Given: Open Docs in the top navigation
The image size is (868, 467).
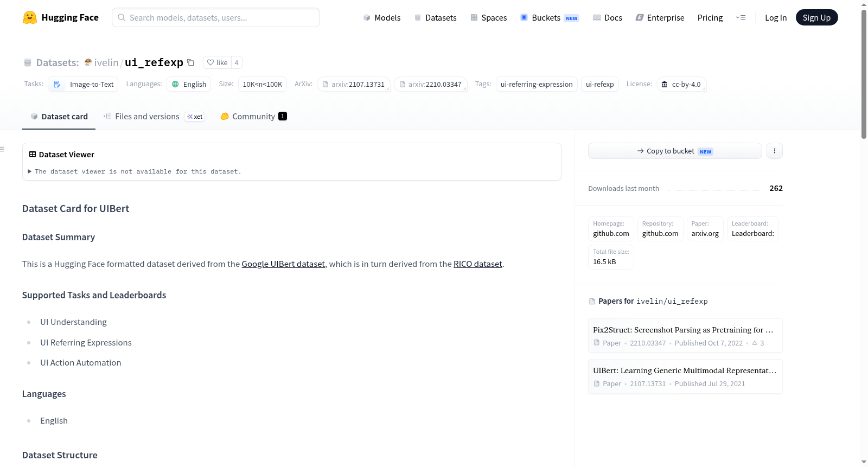Looking at the screenshot, I should point(608,17).
